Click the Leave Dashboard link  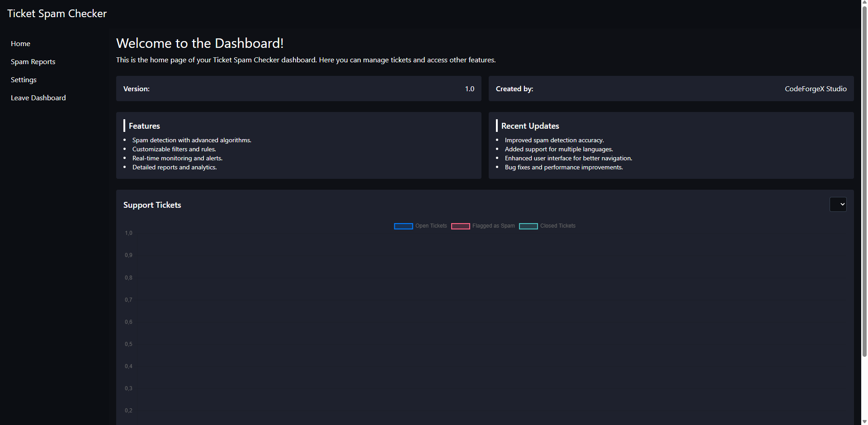coord(38,98)
